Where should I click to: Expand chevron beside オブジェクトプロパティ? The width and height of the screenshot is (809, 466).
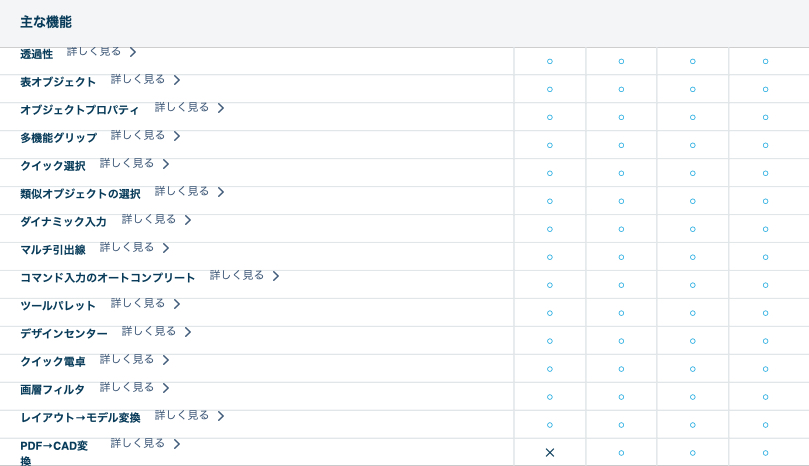[x=221, y=107]
